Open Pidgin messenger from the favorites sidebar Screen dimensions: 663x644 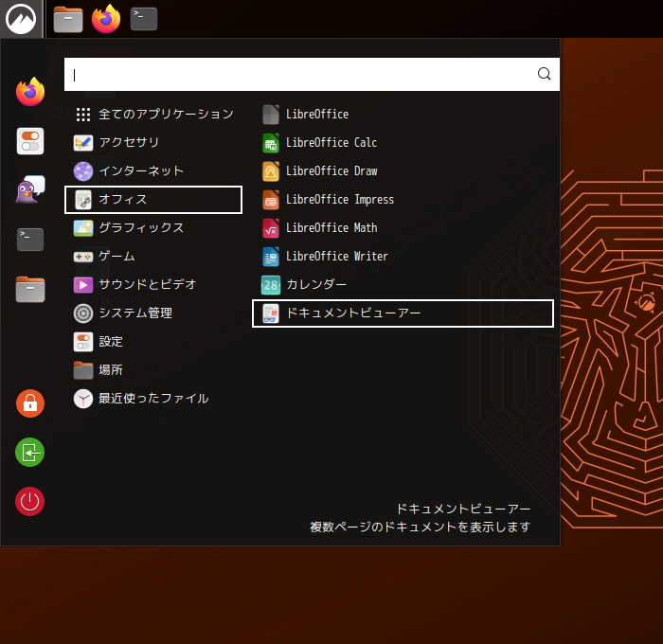30,189
